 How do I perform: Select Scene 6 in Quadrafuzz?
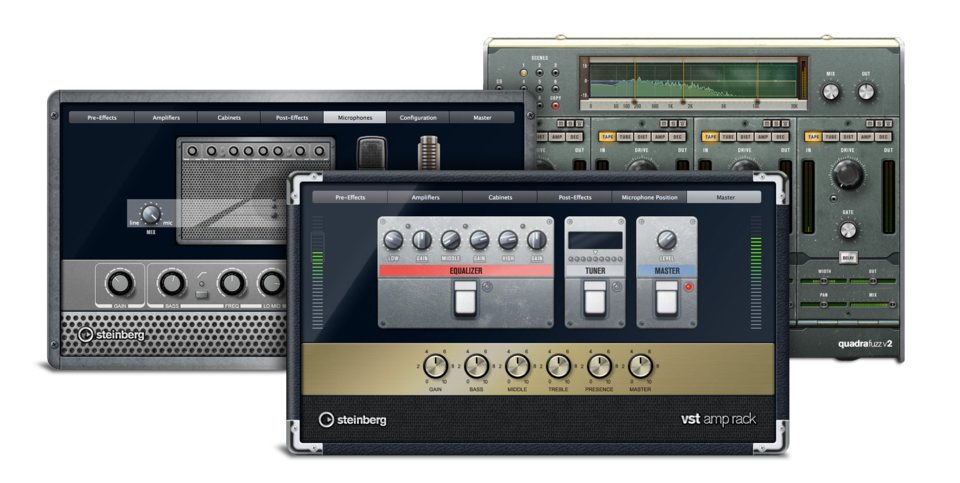(555, 89)
